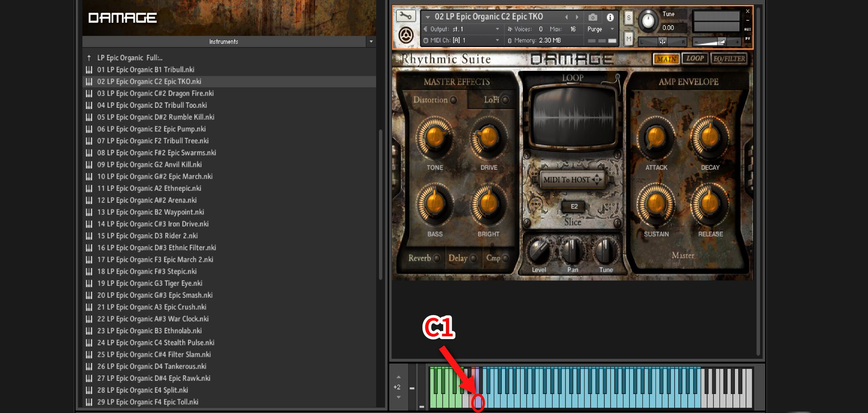Screen dimensions: 868x413
Task: Click the BASS knob
Action: [435, 204]
